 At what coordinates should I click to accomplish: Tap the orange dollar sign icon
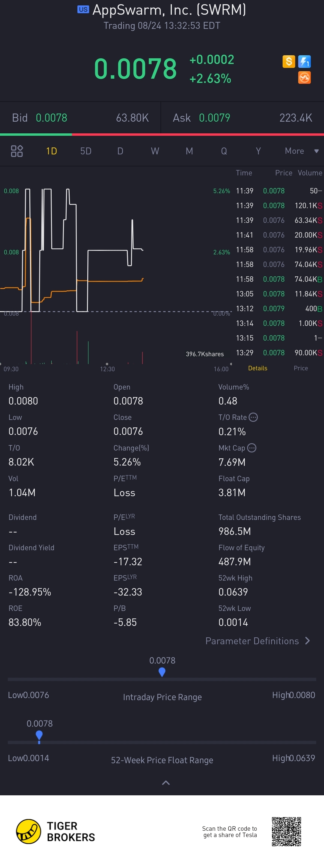coord(289,61)
